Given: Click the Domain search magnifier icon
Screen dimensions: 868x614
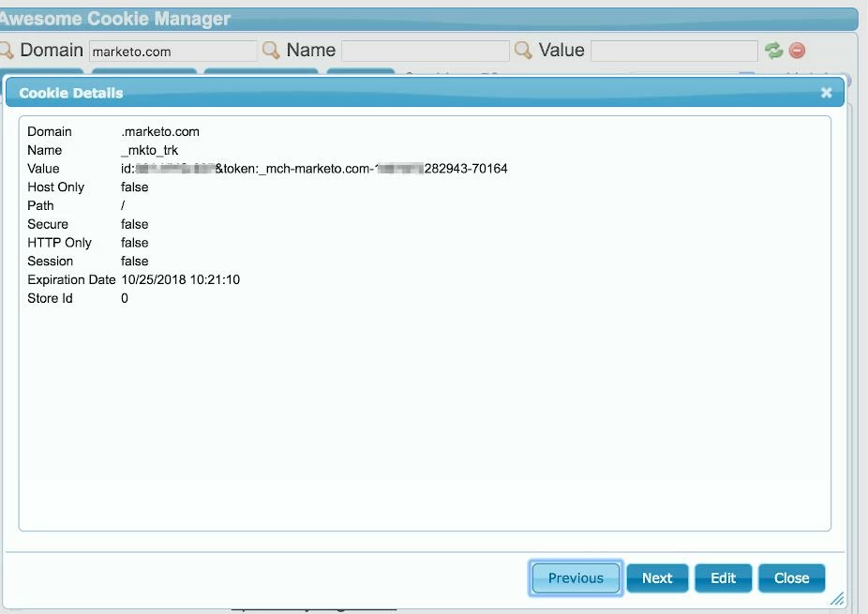Looking at the screenshot, I should (x=6, y=51).
